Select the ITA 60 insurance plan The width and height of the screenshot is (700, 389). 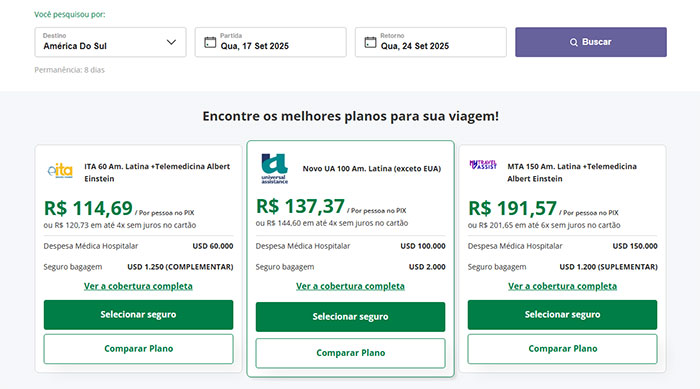pos(138,315)
